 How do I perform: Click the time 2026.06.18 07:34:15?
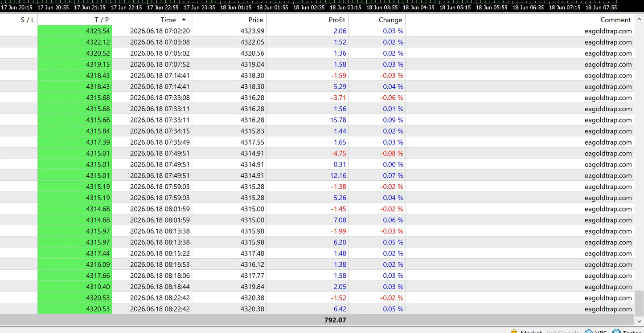[160, 131]
